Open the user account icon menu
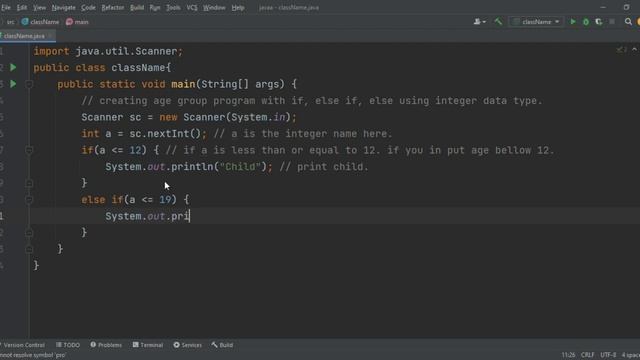The width and height of the screenshot is (640, 360). 479,22
